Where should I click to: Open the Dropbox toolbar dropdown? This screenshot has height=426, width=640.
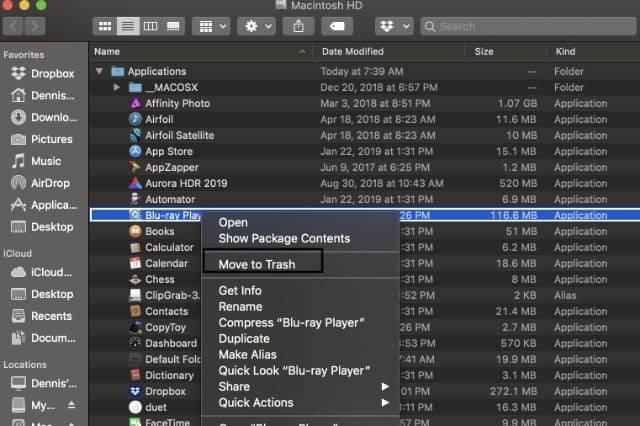pos(394,26)
